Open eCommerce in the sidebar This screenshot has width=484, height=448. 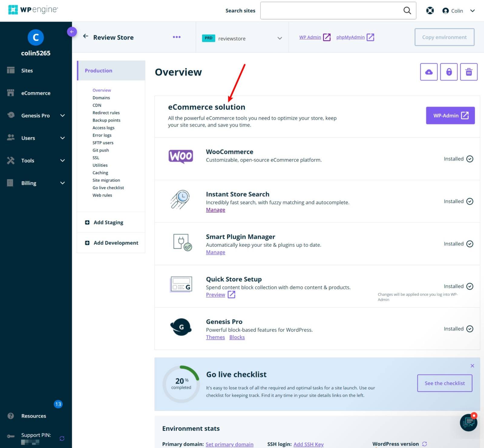(x=36, y=93)
